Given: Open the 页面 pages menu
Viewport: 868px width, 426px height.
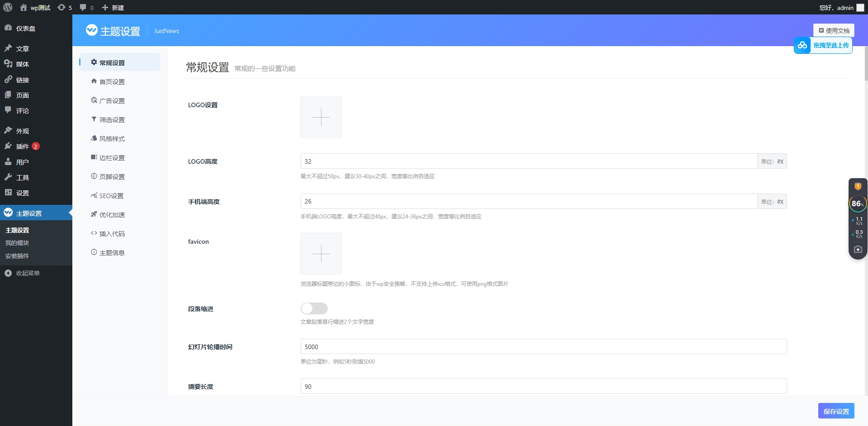Looking at the screenshot, I should (x=36, y=95).
